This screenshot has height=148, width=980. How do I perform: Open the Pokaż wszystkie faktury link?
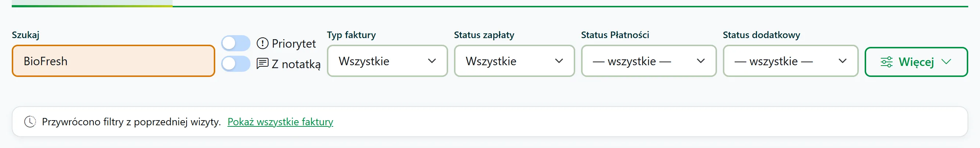pyautogui.click(x=280, y=122)
